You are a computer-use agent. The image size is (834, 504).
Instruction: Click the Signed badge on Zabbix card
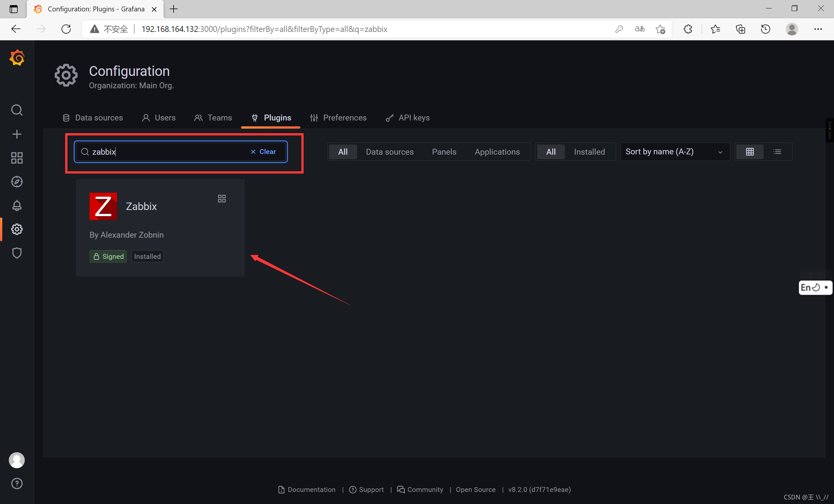pos(108,257)
